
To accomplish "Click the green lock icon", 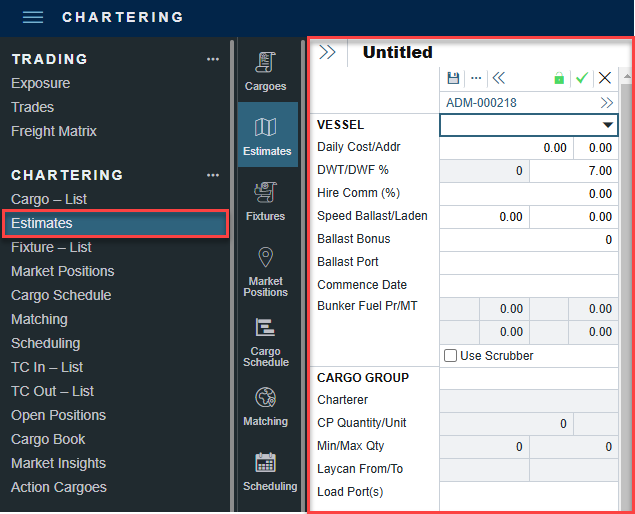I will [559, 78].
